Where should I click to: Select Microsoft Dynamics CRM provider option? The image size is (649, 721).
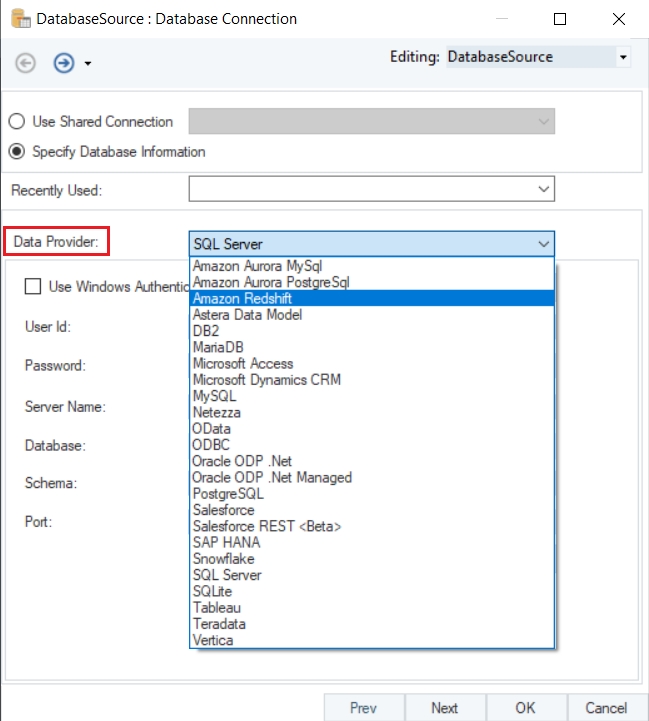pyautogui.click(x=267, y=380)
